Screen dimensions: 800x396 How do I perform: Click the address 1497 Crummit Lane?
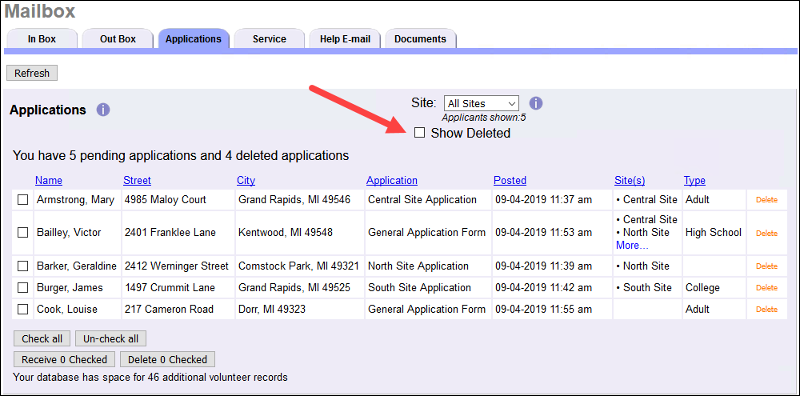[x=169, y=287]
